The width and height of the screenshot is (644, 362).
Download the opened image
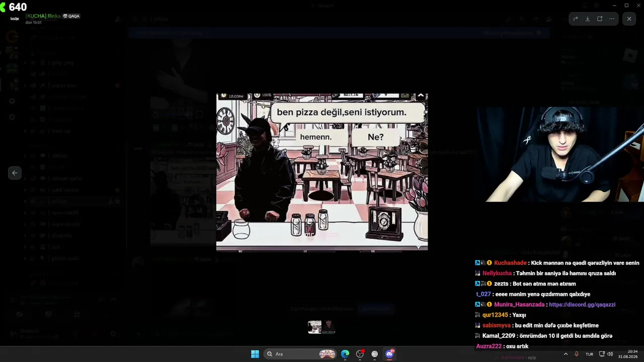tap(588, 19)
